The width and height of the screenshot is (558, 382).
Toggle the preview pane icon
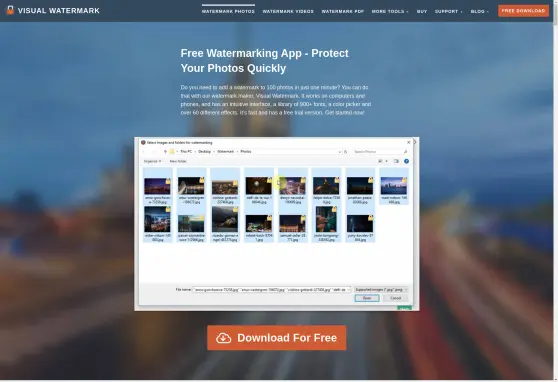pyautogui.click(x=396, y=161)
